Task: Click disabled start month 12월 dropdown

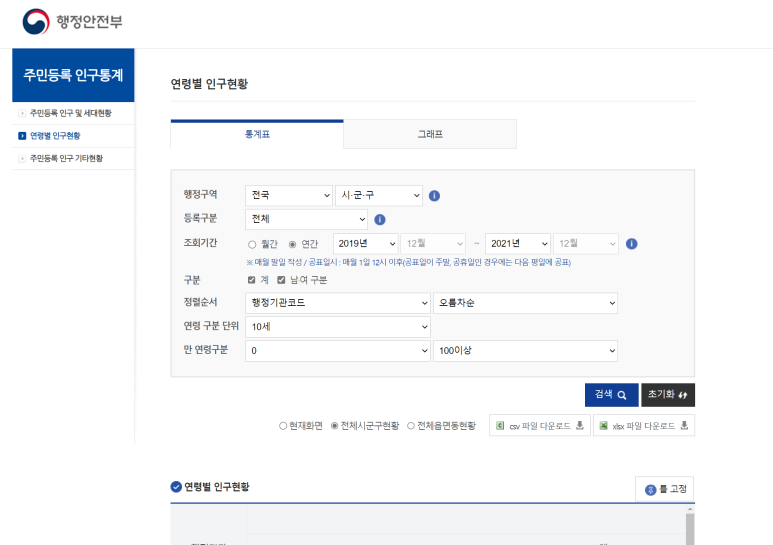Action: coord(433,244)
